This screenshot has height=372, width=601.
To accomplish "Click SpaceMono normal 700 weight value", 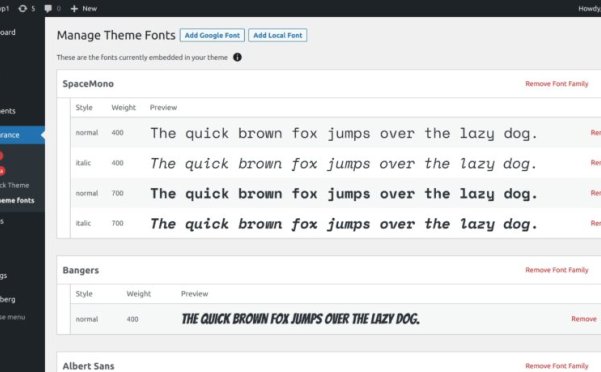I will coord(117,193).
